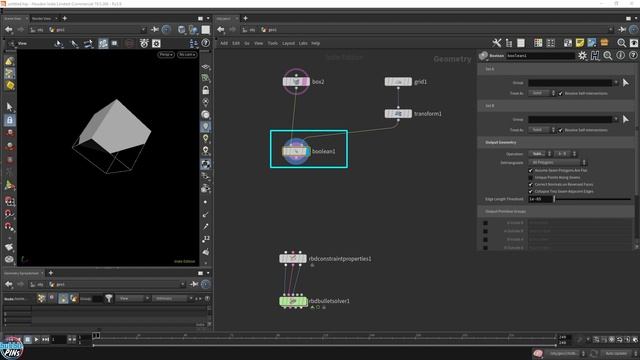The image size is (640, 360).
Task: Toggle Collapse Tiny Seam-Adjacent Edges checkbox
Action: click(x=531, y=191)
